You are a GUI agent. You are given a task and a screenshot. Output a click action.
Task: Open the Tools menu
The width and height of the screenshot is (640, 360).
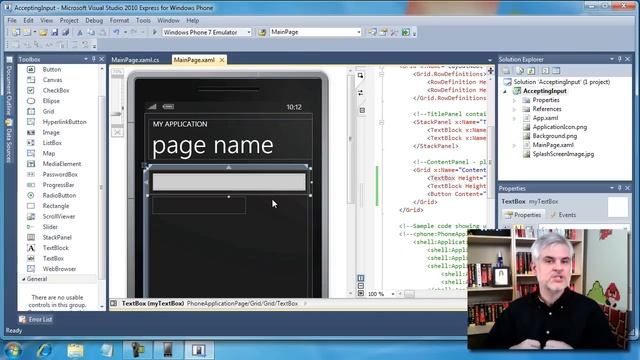(x=143, y=20)
